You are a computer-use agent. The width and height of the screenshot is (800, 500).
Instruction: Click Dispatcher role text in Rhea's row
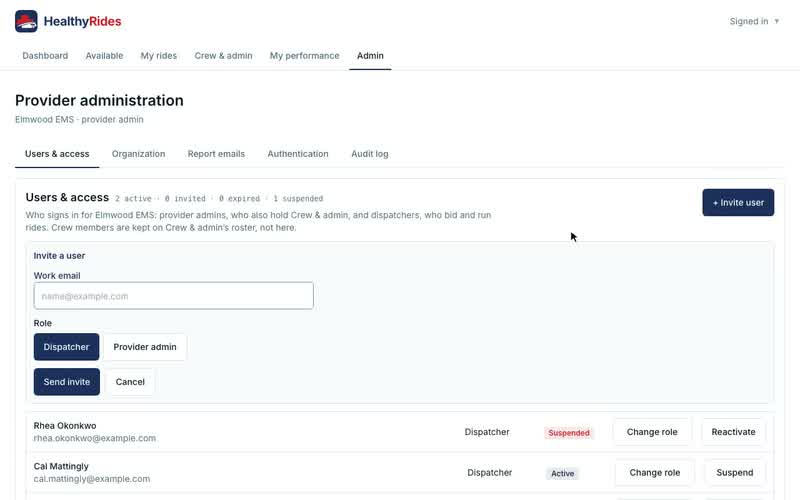point(487,432)
